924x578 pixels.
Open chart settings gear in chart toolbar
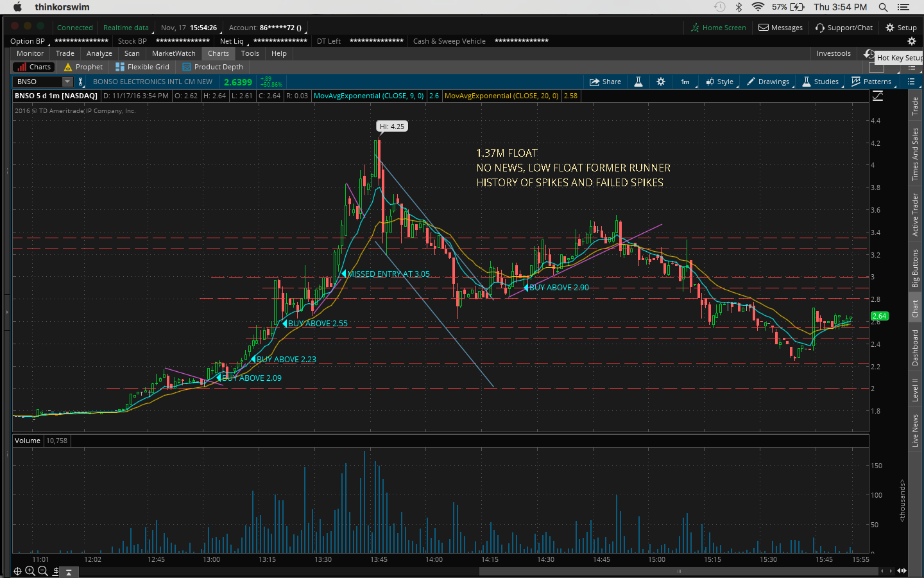(x=661, y=82)
